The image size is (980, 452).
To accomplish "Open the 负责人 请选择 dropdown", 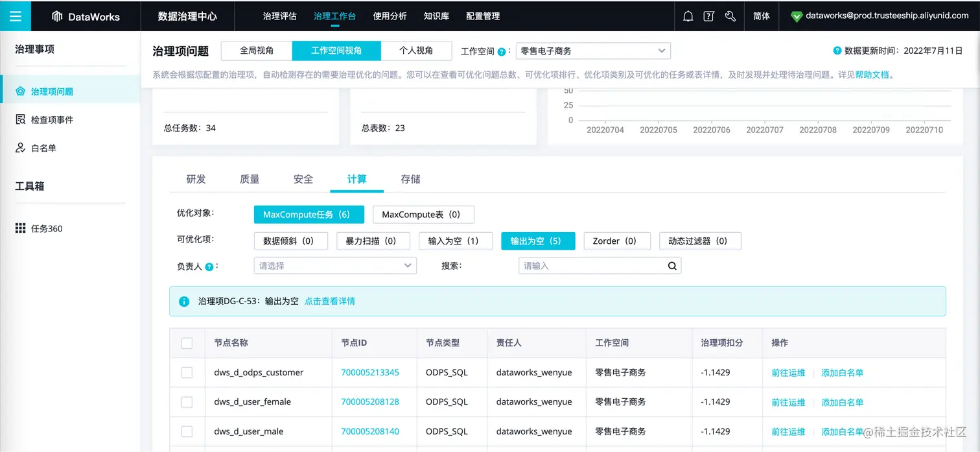I will click(335, 266).
